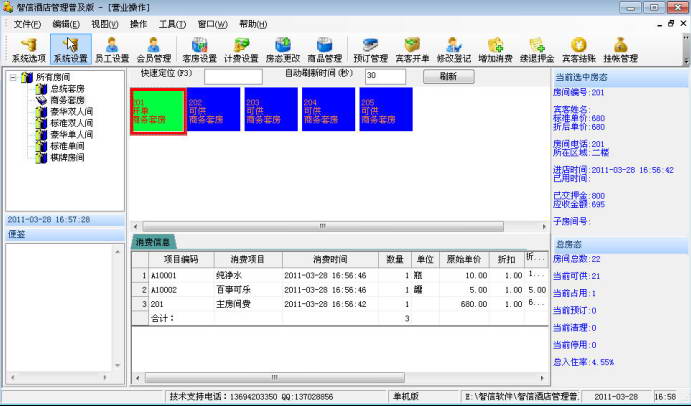Viewport: 691px width, 407px height.
Task: Click 原始单价 column header
Action: coord(464,260)
